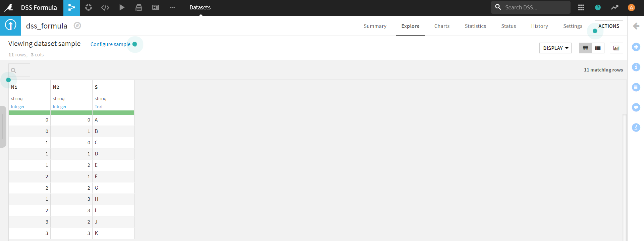
Task: Open the column quick-chart view icon
Action: (616, 48)
